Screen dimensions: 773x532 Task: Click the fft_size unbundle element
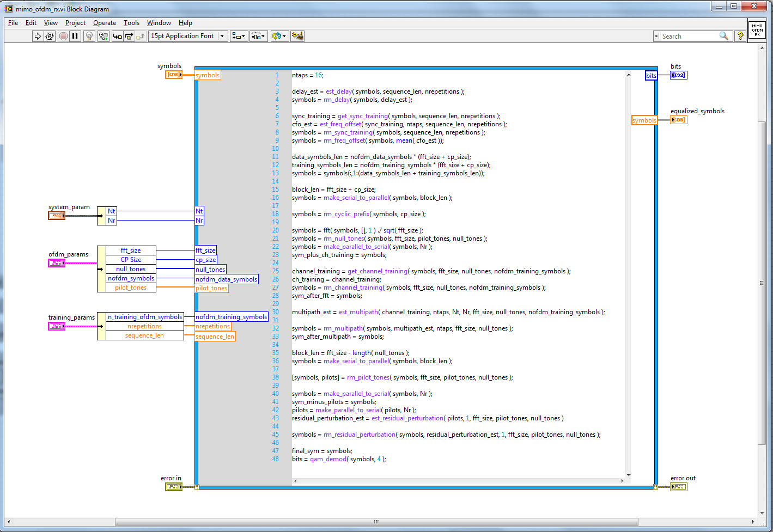tap(131, 250)
